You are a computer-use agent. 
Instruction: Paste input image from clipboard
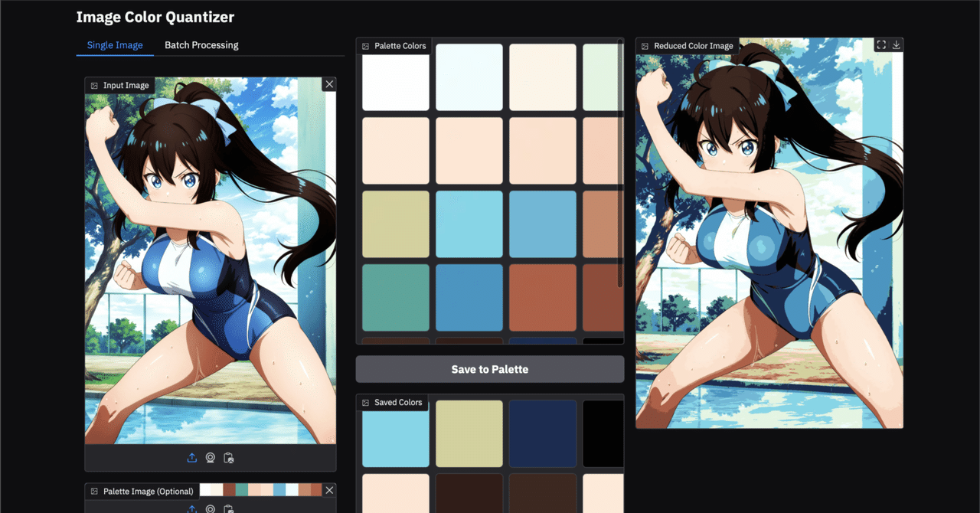(228, 457)
